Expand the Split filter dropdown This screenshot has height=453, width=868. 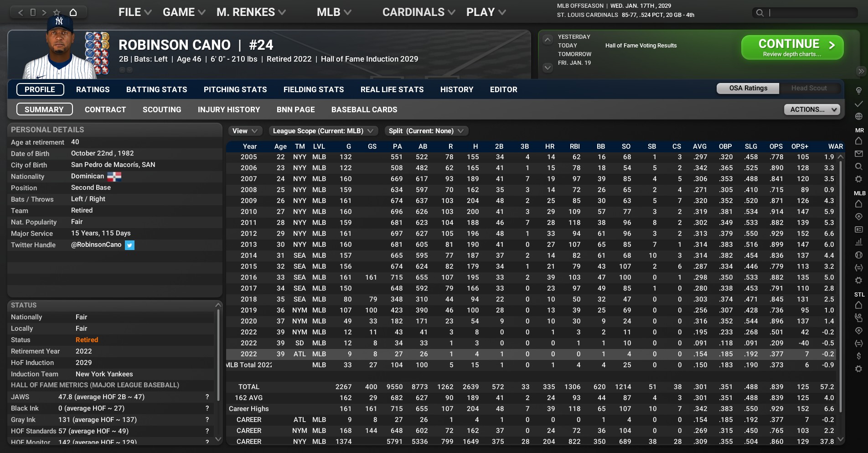point(426,131)
